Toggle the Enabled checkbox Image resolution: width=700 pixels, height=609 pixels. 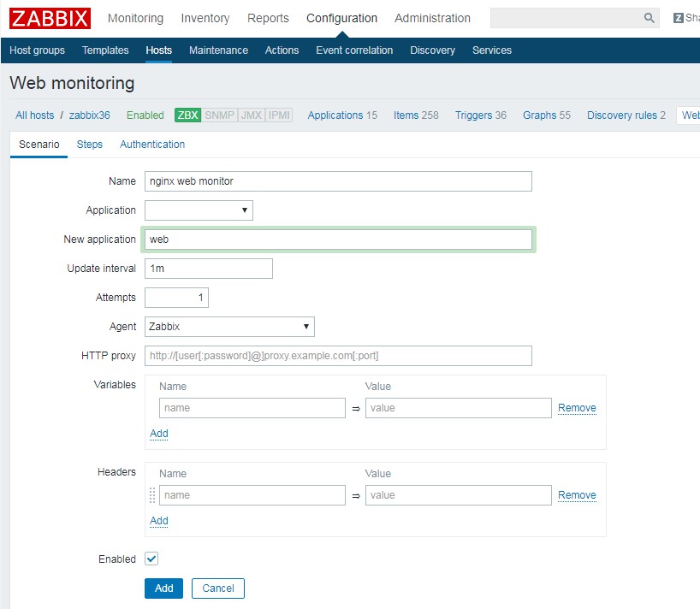tap(151, 559)
